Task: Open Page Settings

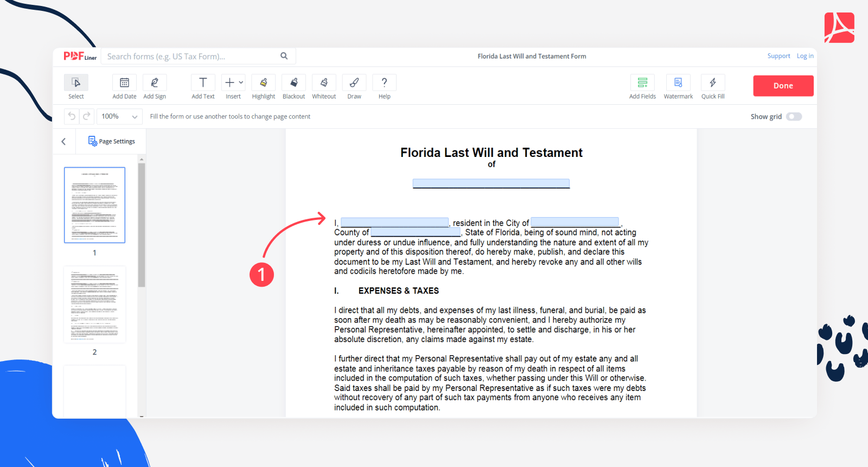Action: click(112, 141)
